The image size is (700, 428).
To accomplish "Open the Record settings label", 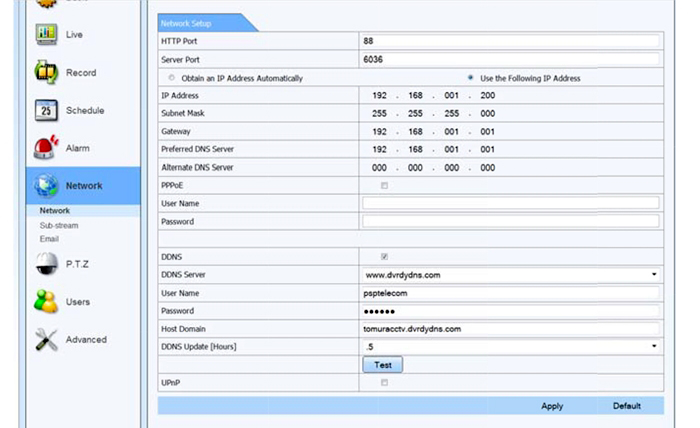I will pyautogui.click(x=81, y=73).
